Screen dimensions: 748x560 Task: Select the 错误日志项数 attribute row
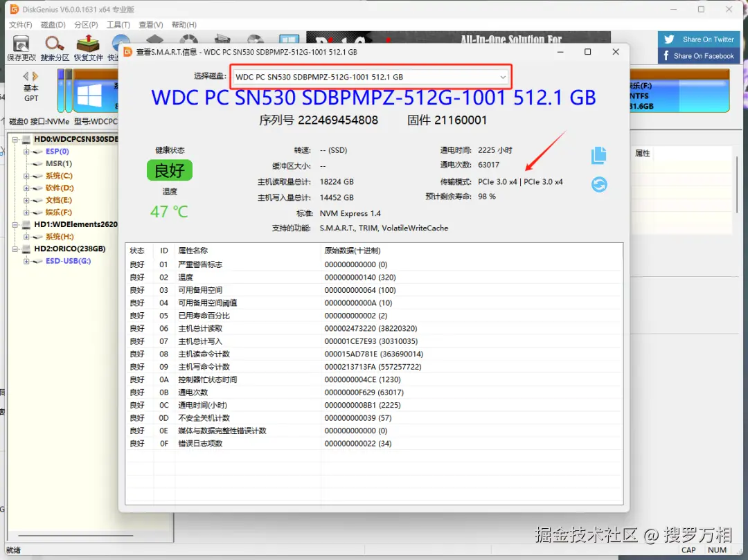point(374,444)
